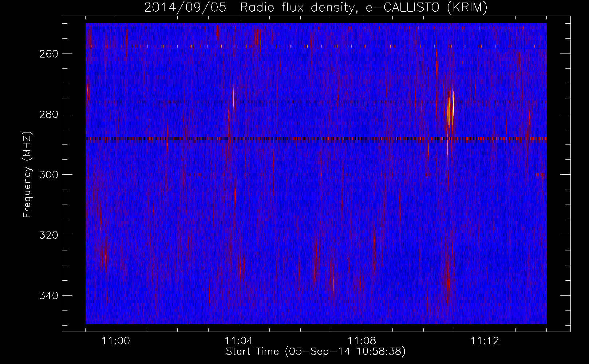Click the 280 frequency tick label

tap(49, 114)
